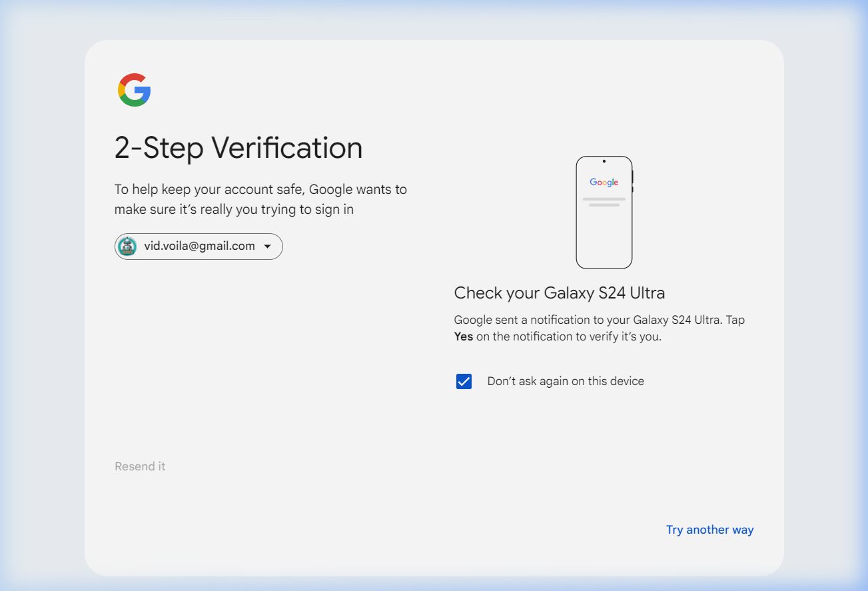The width and height of the screenshot is (868, 591).
Task: Click the "Check your Galaxy S24 Ultra" heading
Action: (559, 293)
